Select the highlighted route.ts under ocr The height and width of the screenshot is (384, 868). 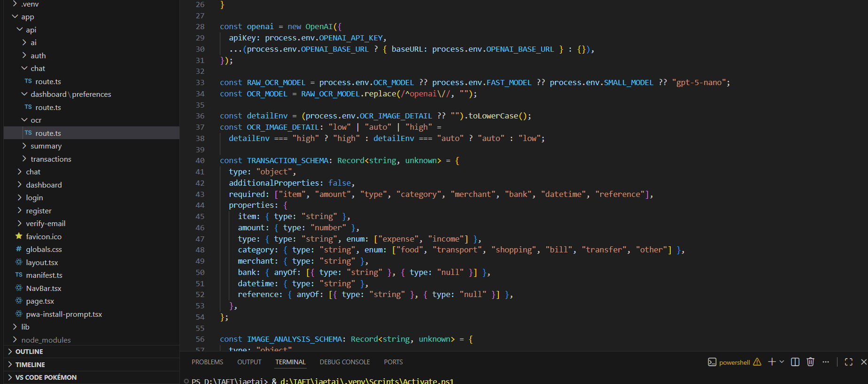coord(92,133)
